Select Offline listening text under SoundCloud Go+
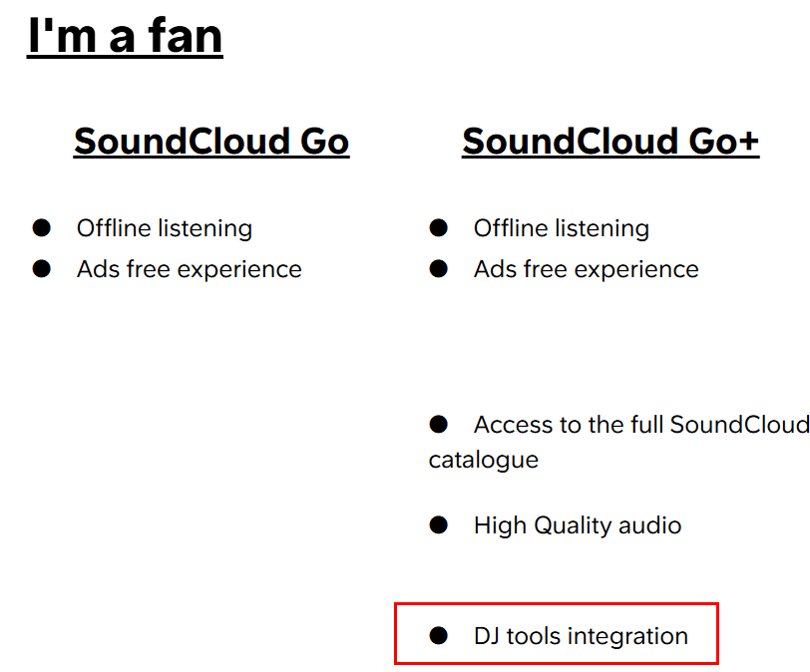This screenshot has width=810, height=672. 562,228
